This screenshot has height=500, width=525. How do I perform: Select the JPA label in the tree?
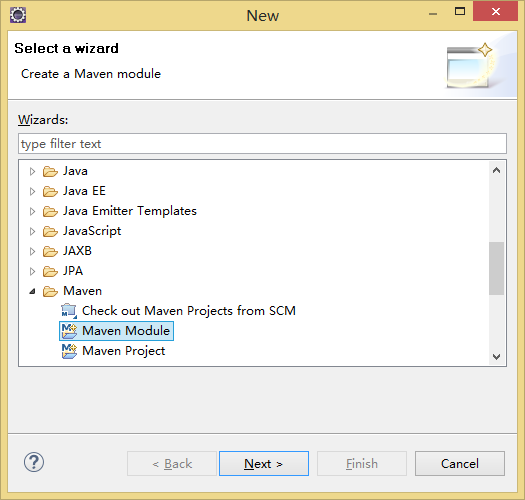(73, 271)
